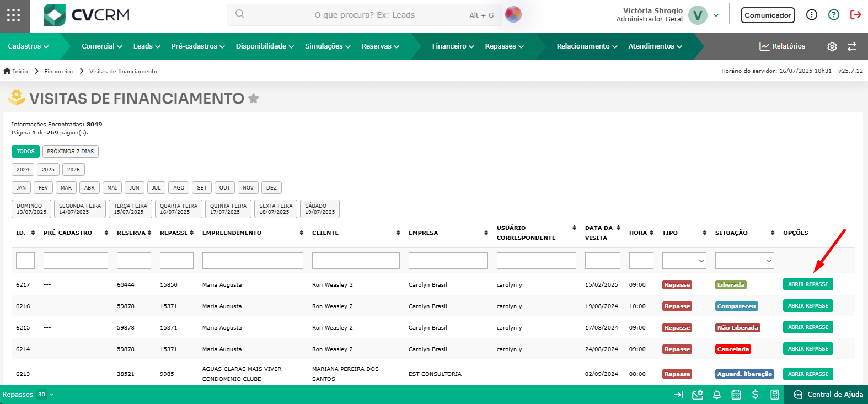Open the Comercial dropdown menu
Screen dimensions: 868x404
(102, 46)
